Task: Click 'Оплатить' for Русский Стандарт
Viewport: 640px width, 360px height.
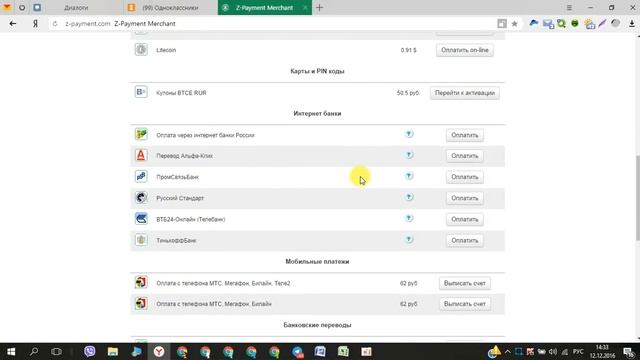Action: point(464,198)
